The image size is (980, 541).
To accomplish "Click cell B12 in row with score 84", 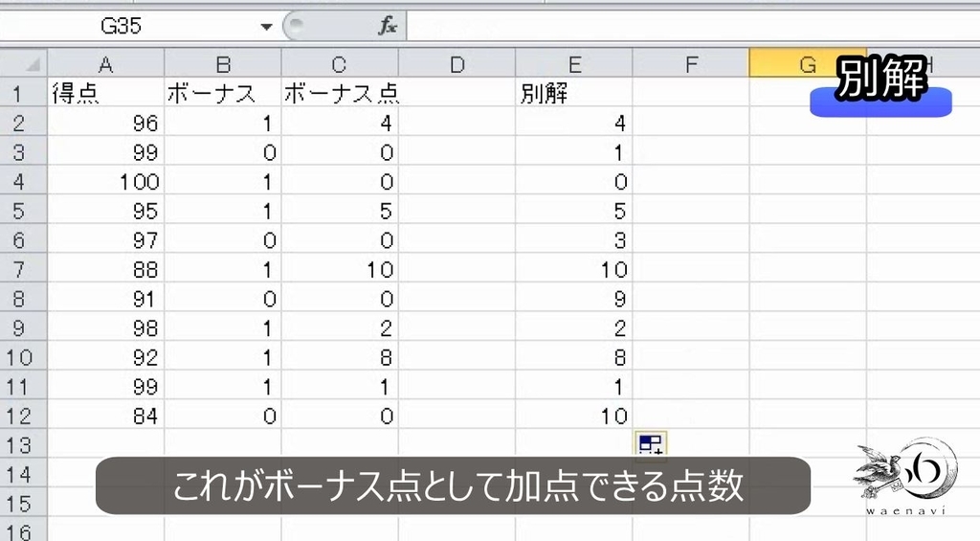I will click(x=223, y=416).
